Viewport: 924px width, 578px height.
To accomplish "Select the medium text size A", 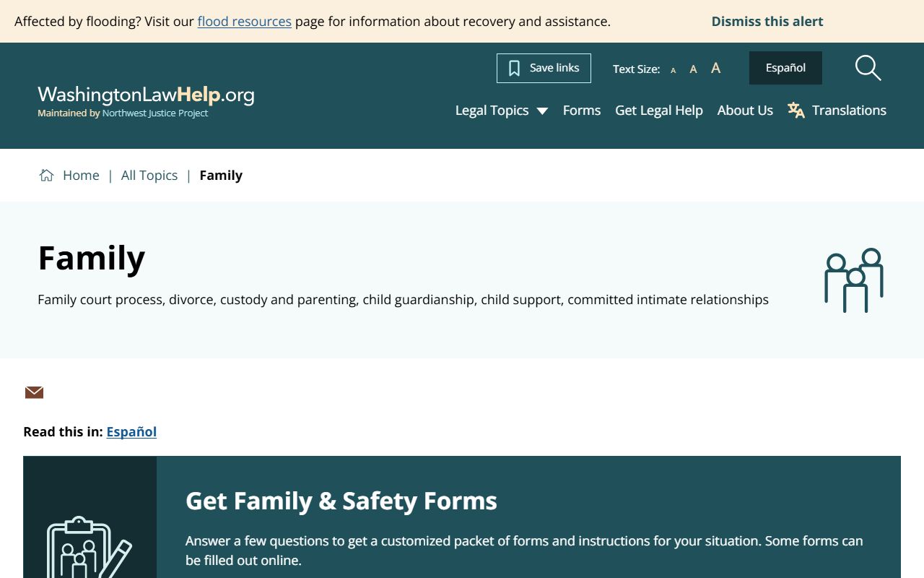I will [693, 69].
